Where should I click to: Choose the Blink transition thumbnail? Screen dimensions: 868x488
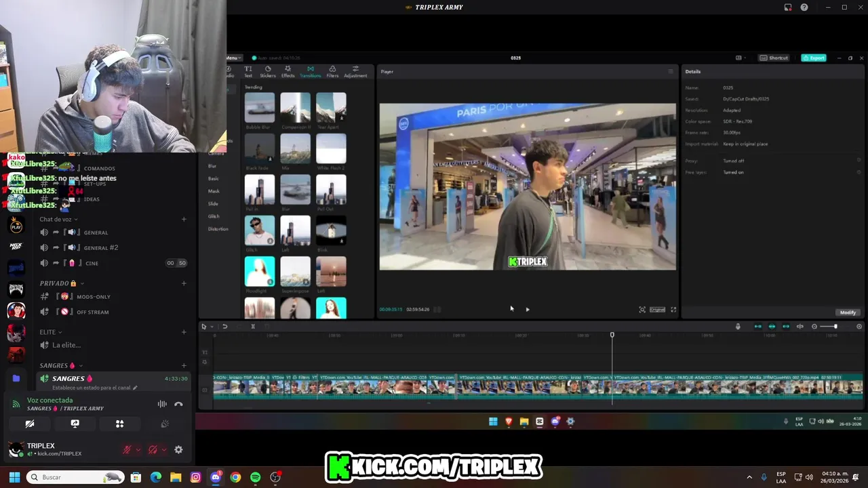pos(331,230)
